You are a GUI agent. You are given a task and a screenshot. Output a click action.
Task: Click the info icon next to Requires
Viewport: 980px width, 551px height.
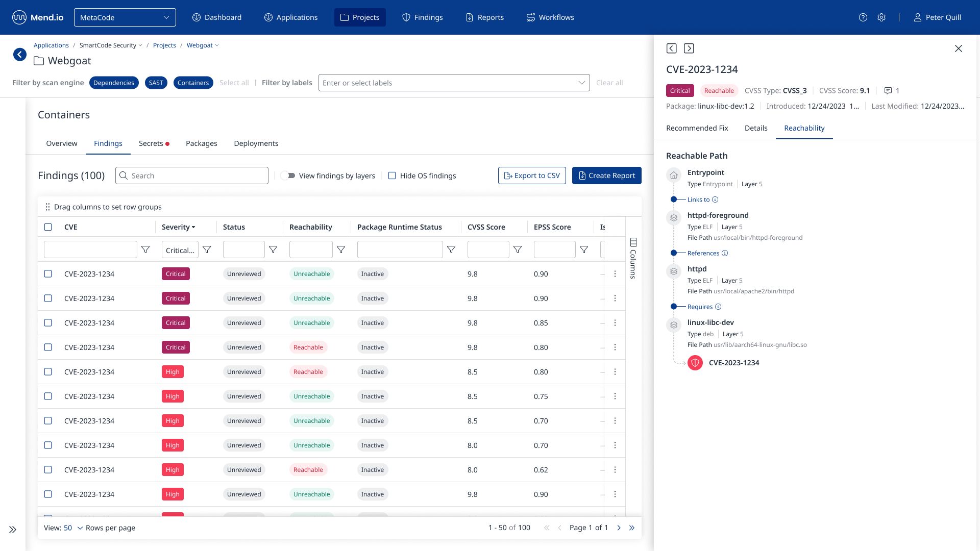coord(718,307)
